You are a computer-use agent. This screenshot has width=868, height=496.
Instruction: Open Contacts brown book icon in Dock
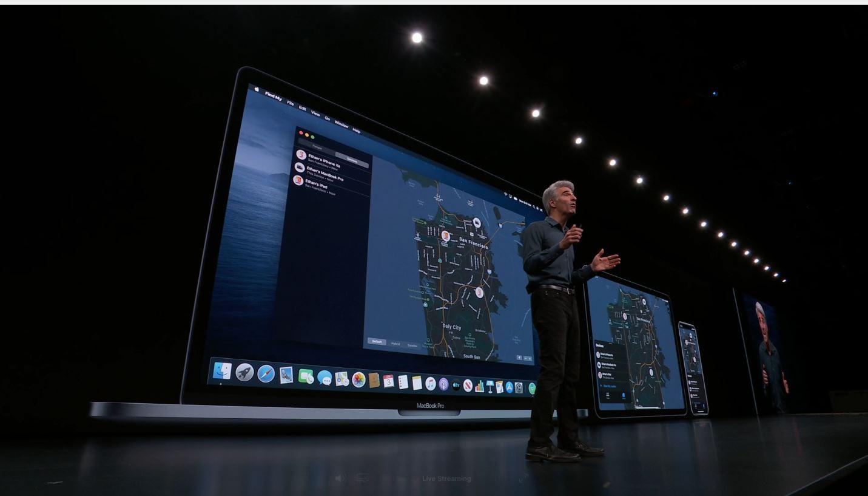[374, 380]
